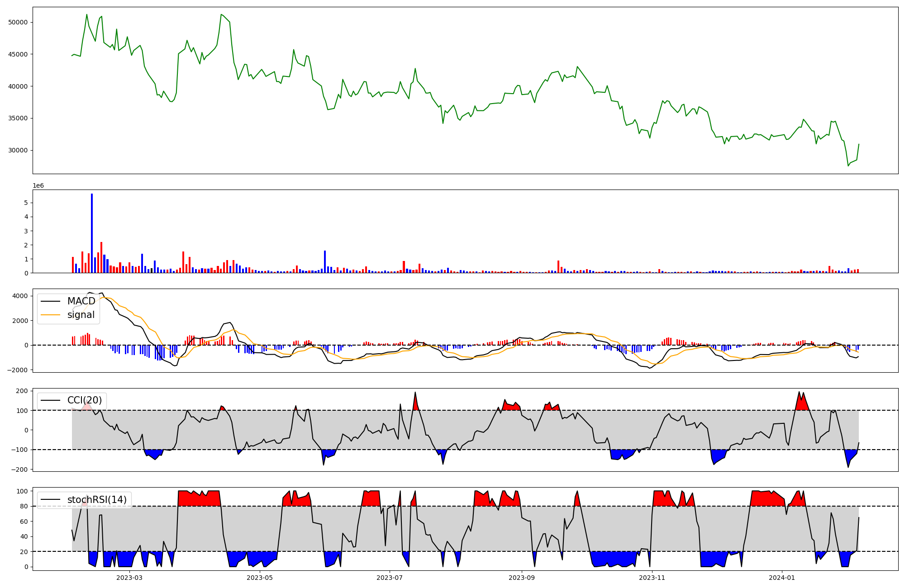905x588 pixels.
Task: Click the 200 tick on CCI axis
Action: [22, 391]
